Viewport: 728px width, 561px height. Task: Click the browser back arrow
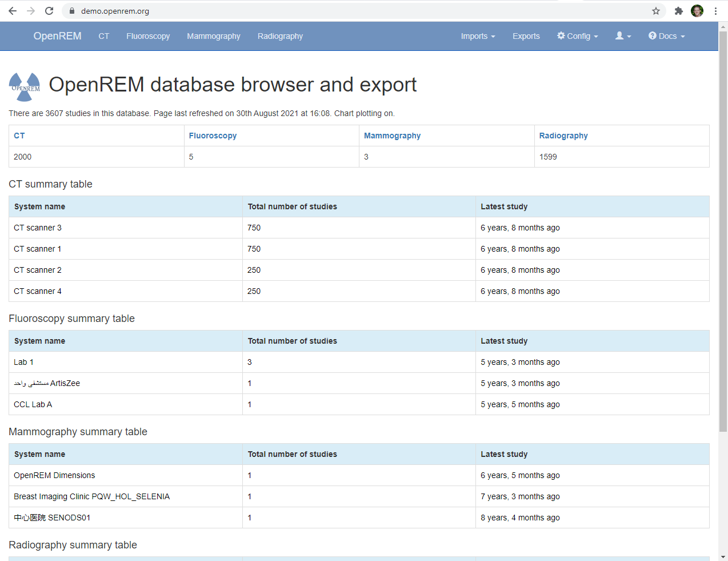click(x=13, y=11)
